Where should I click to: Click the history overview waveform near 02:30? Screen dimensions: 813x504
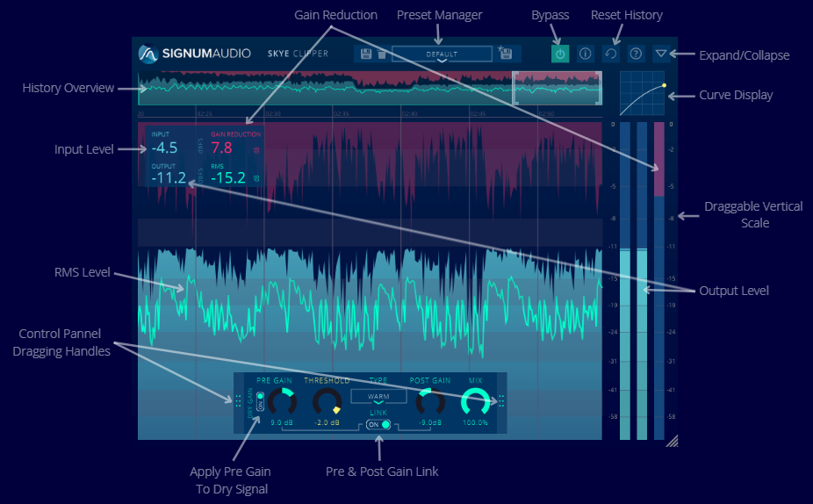(x=273, y=88)
